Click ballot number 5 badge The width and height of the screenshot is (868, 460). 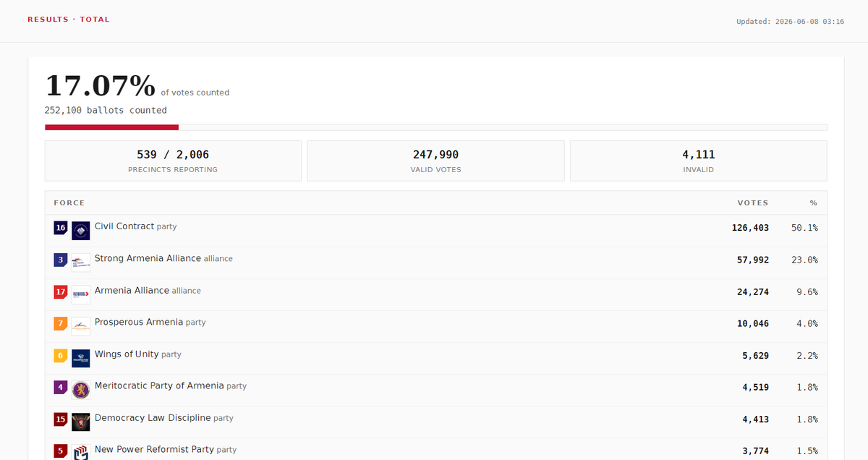[x=61, y=451]
